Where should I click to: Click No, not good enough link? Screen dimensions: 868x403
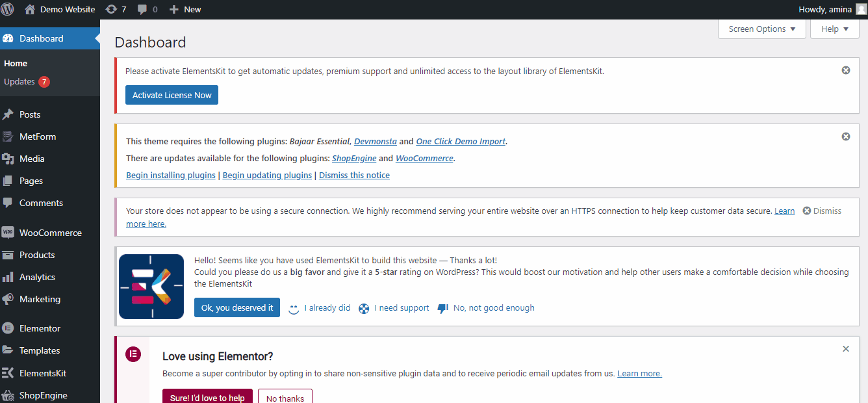pos(494,308)
